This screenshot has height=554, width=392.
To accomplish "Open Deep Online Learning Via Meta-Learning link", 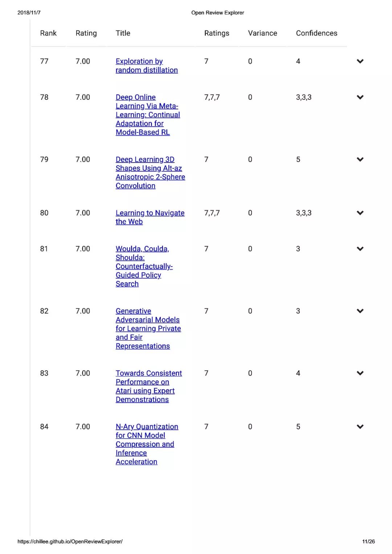I will [148, 115].
